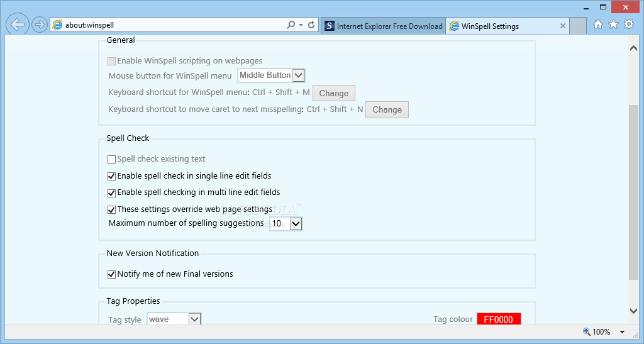Switch to Internet Explorer Free Download tab
The height and width of the screenshot is (344, 644).
point(384,26)
